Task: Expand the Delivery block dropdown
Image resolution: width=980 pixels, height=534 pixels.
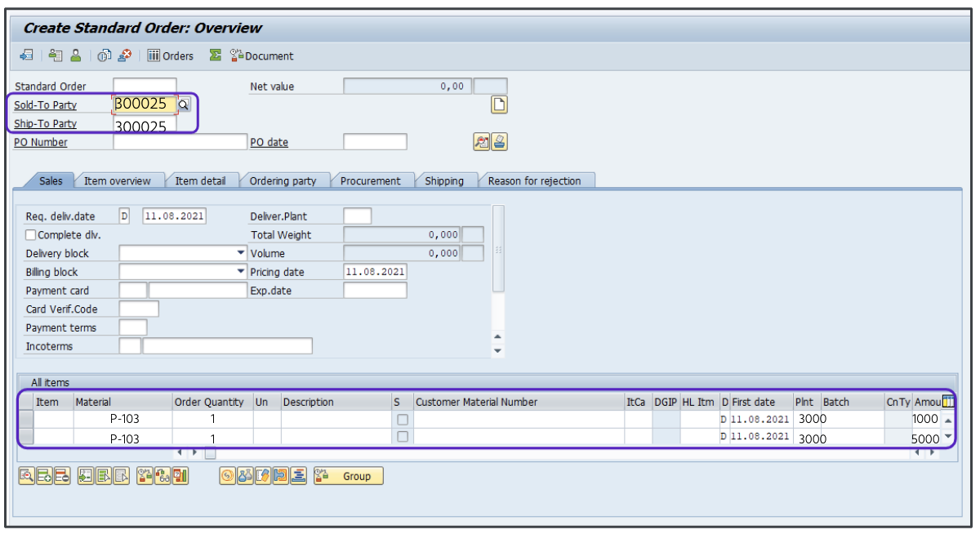Action: coord(241,253)
